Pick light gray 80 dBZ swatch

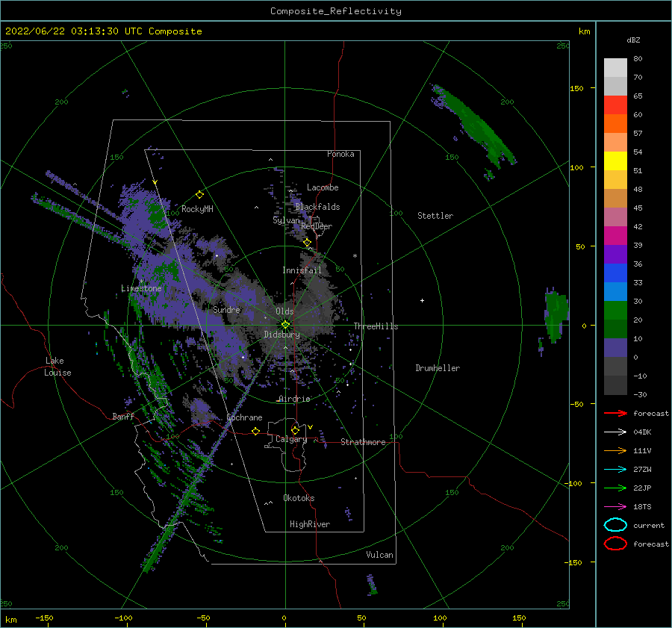[615, 67]
